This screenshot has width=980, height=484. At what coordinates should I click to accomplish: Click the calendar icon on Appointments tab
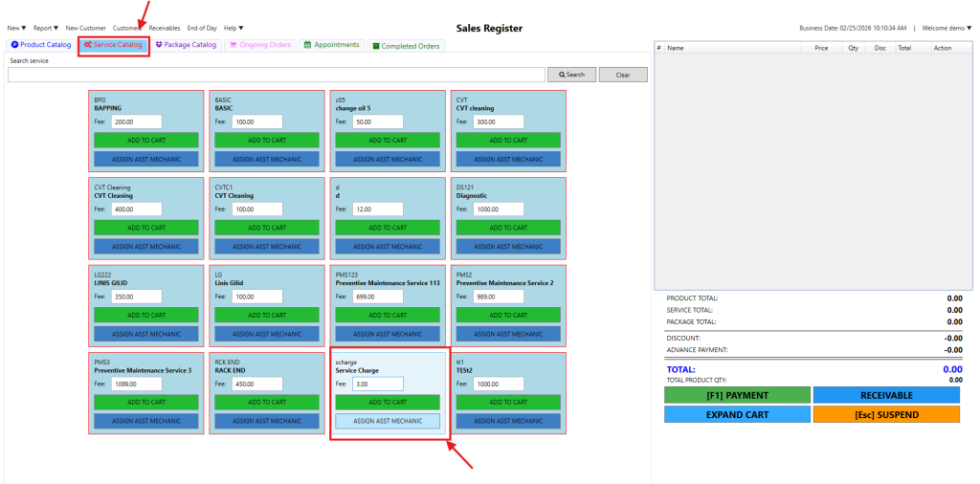click(307, 45)
